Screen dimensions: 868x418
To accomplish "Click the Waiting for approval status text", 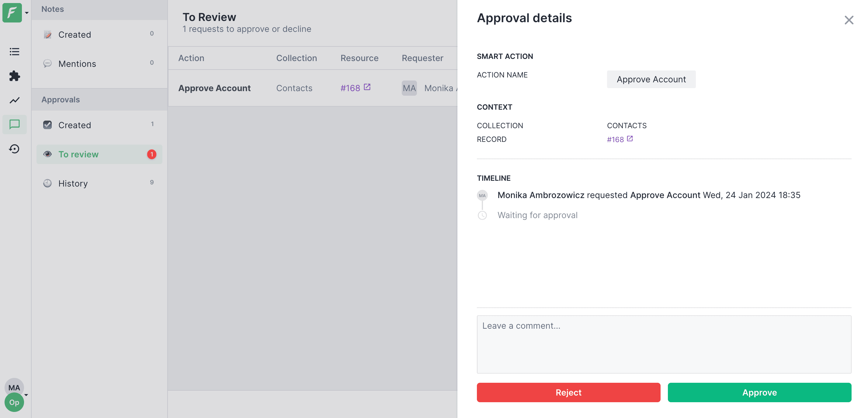I will pos(537,215).
